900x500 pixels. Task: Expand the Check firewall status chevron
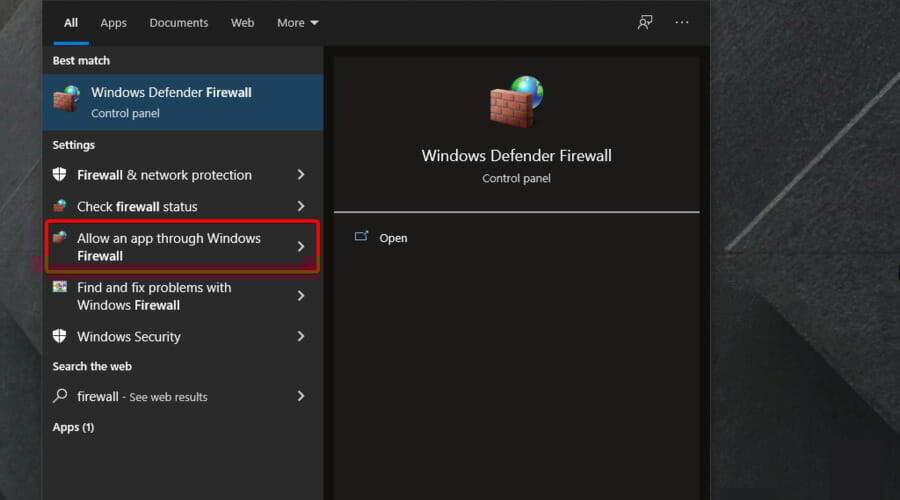(301, 206)
